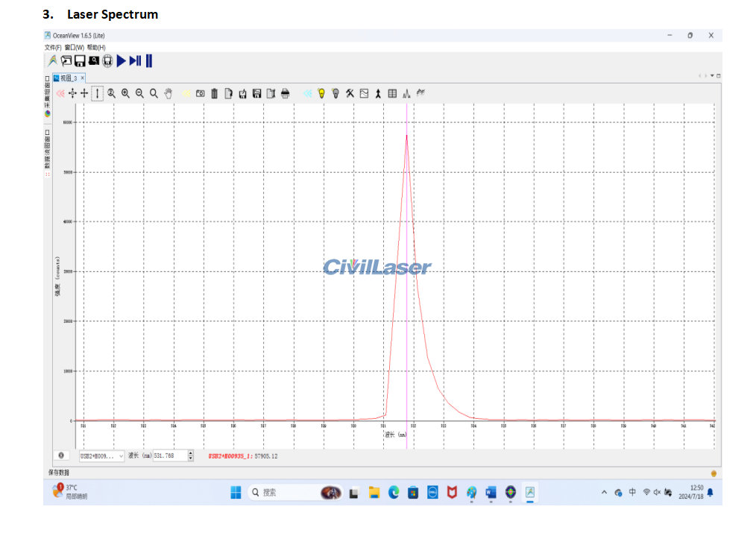Click the wavelength 531.768 input field
This screenshot has height=533, width=756.
tap(169, 455)
